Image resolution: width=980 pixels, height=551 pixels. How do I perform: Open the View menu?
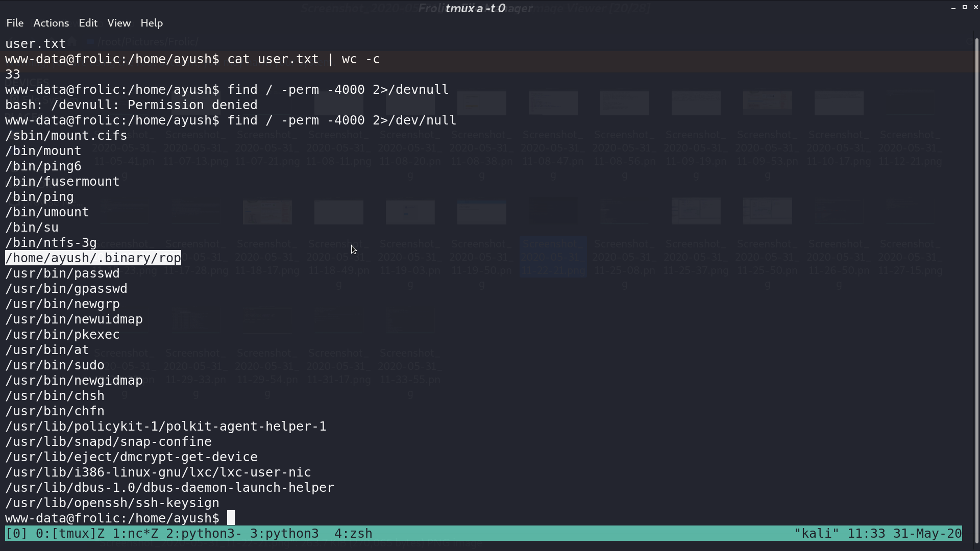[119, 23]
